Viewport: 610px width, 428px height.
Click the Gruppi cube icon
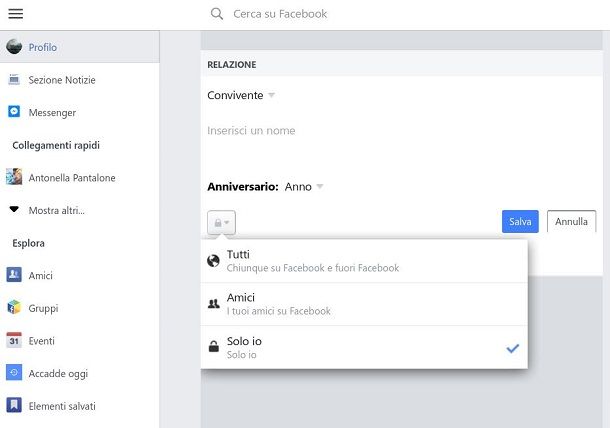(14, 307)
